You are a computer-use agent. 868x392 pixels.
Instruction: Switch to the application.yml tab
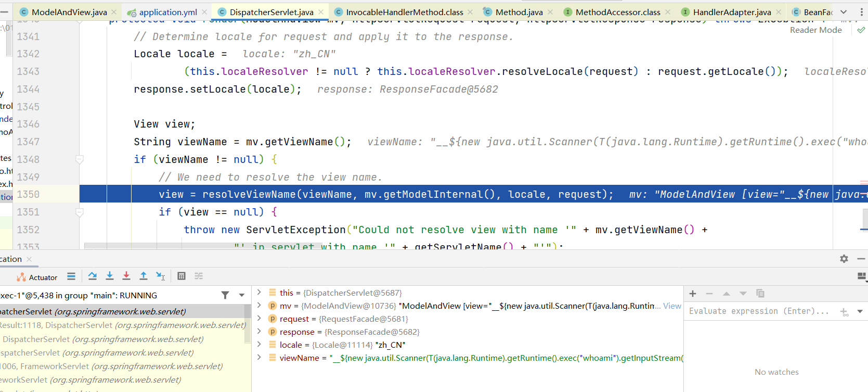pos(168,12)
